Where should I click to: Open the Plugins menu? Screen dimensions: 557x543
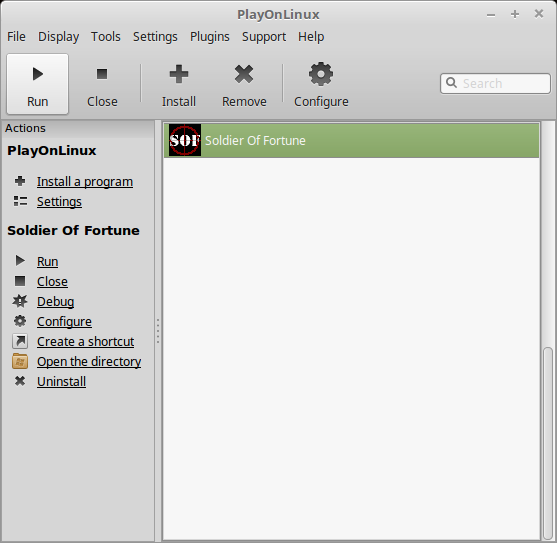(x=210, y=37)
